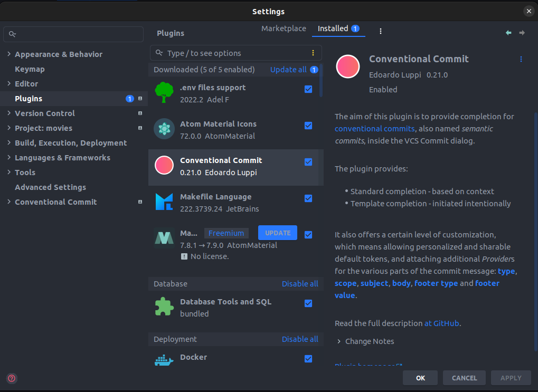
Task: Click the project-level marker beside Version Control
Action: tap(140, 113)
